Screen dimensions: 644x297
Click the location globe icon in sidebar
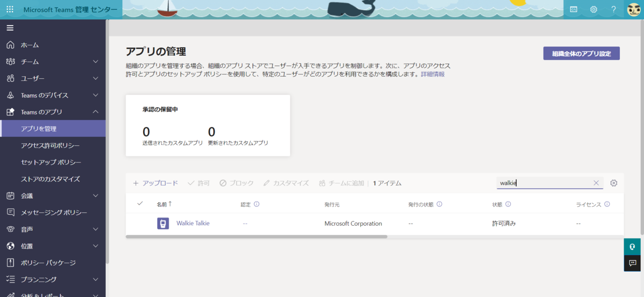(x=10, y=246)
